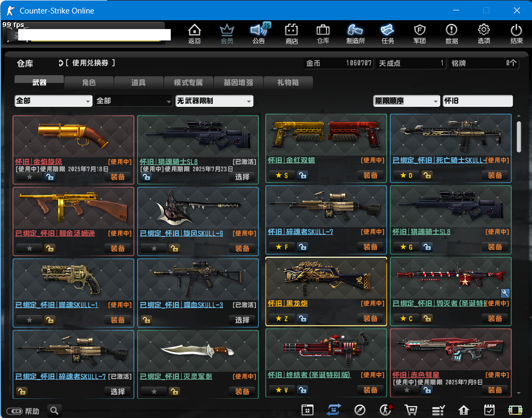Viewport: 532px width, 418px height.
Task: Click the running figure icon with red dot
Action: click(x=386, y=410)
